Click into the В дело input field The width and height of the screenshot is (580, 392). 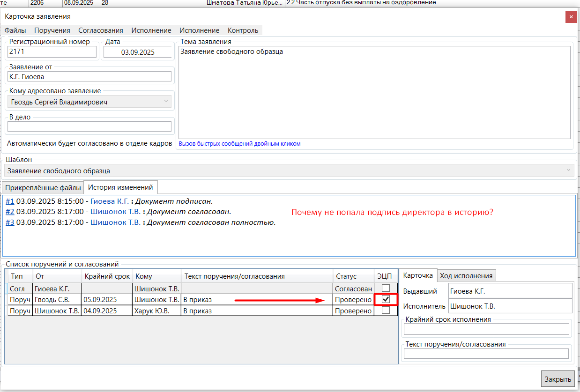(x=89, y=126)
